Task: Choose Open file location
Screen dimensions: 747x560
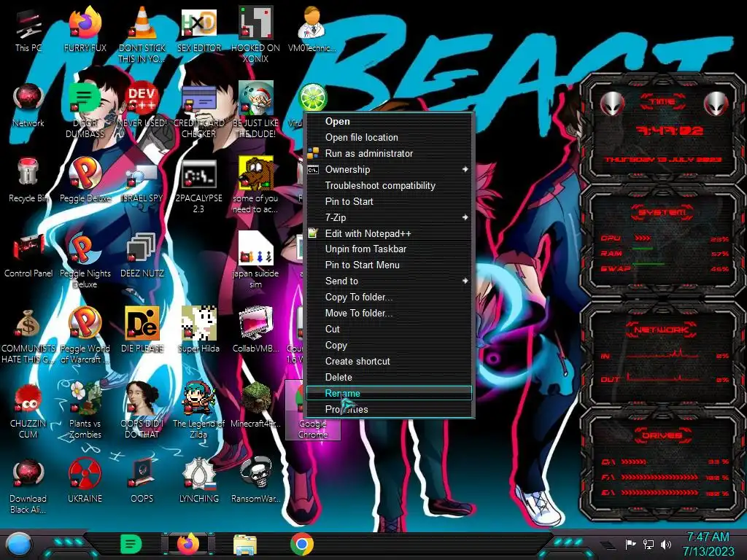Action: [390, 137]
